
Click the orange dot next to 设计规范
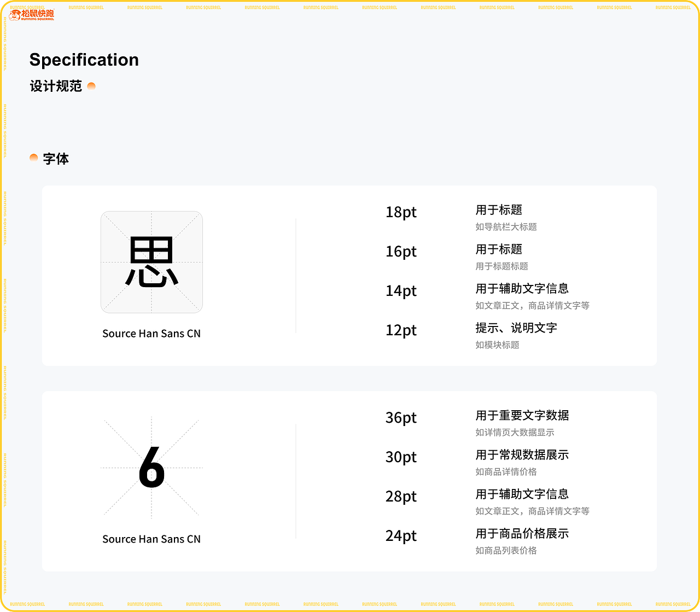coord(91,86)
